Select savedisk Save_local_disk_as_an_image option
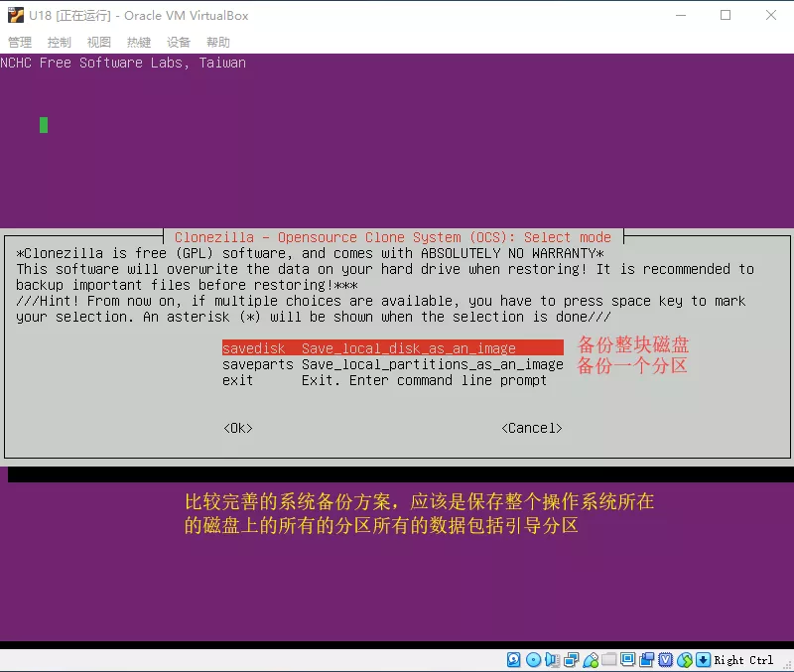794x672 pixels. 392,347
